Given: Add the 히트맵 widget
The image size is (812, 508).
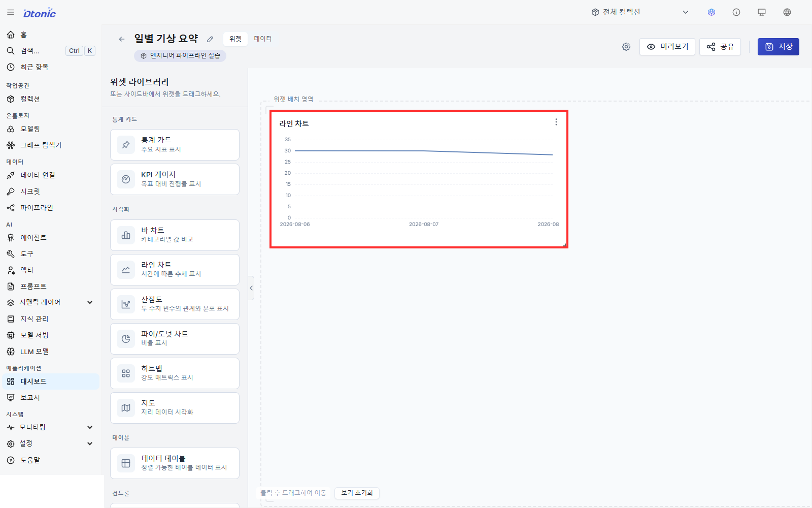Looking at the screenshot, I should [175, 373].
